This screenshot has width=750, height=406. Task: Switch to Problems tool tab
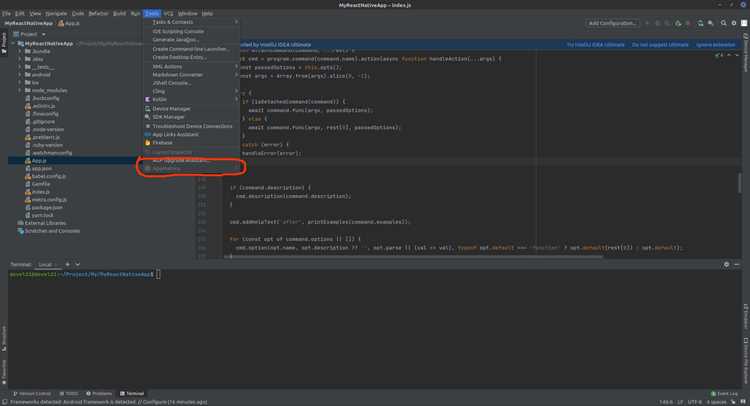pyautogui.click(x=99, y=394)
